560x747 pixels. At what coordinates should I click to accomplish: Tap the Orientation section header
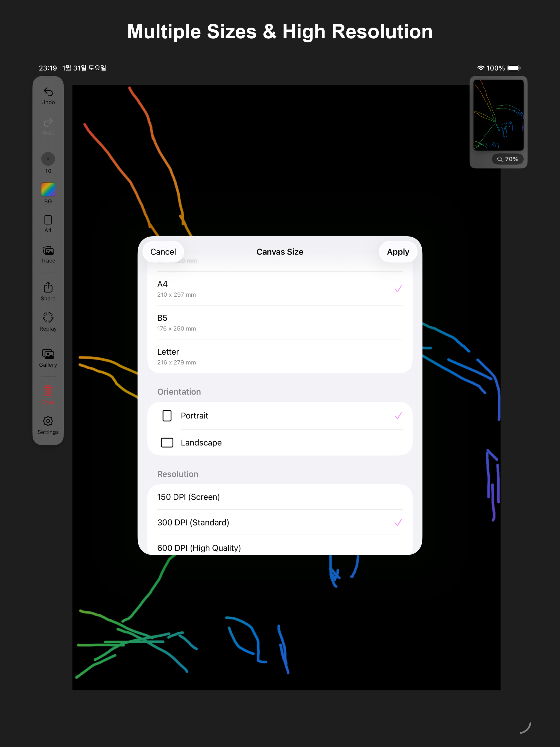(179, 392)
